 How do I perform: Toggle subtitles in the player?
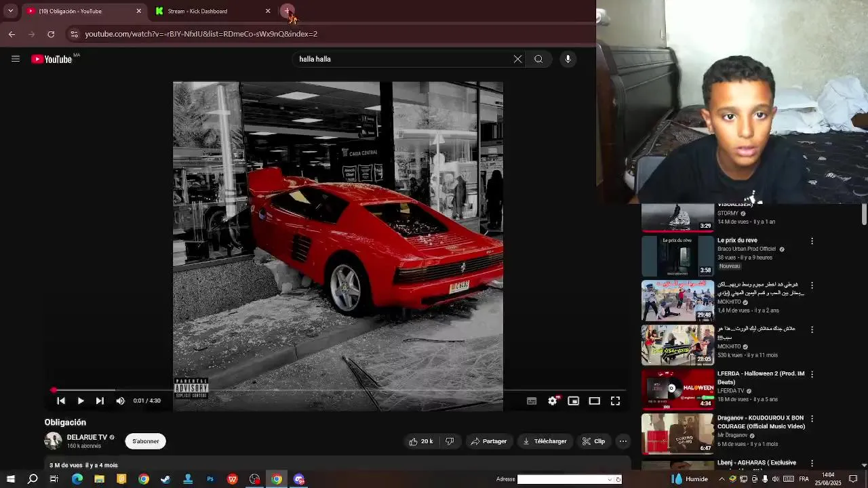(532, 401)
